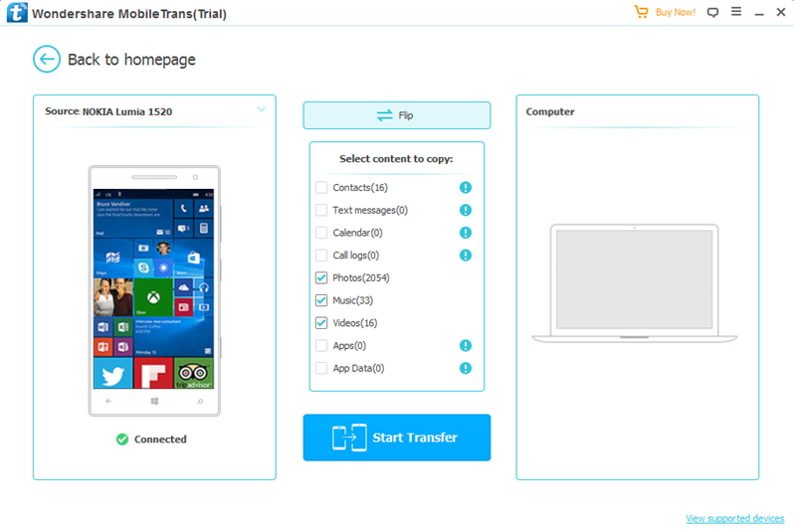
Task: Uncheck the Music(33) checkbox
Action: tap(321, 300)
